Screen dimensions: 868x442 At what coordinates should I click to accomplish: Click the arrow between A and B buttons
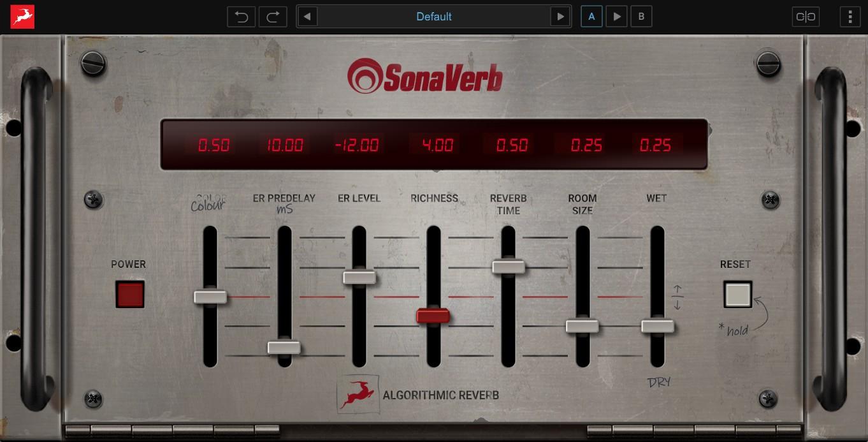(x=616, y=17)
